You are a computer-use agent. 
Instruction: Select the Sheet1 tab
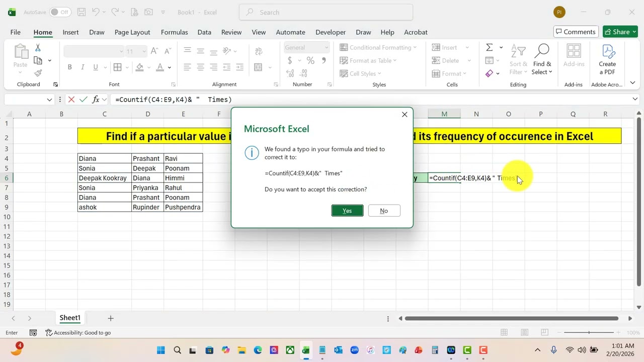70,318
